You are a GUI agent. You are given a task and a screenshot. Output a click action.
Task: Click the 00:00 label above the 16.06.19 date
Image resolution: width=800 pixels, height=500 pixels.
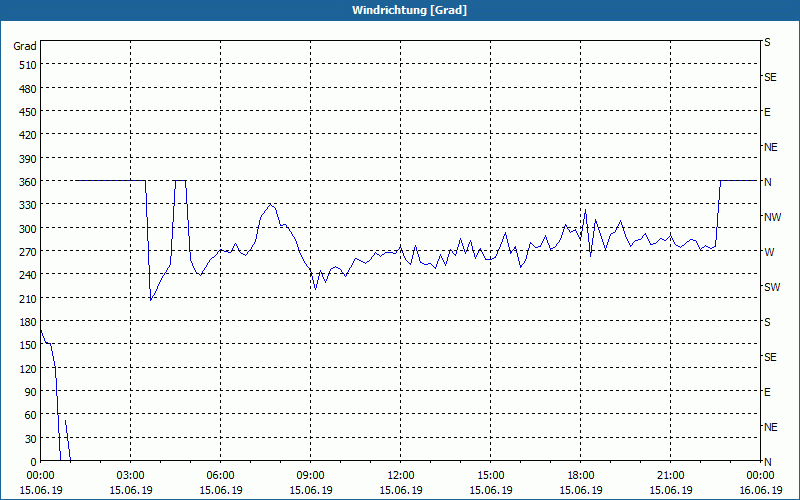(x=760, y=476)
